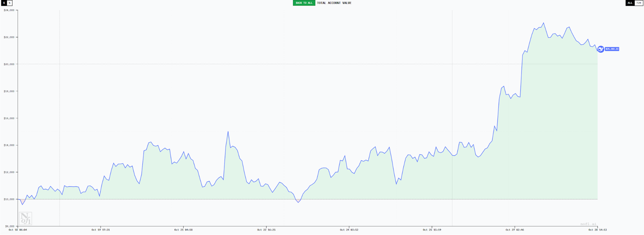Click the Oct 27 02:46 axis label
Image resolution: width=644 pixels, height=235 pixels.
(x=514, y=230)
